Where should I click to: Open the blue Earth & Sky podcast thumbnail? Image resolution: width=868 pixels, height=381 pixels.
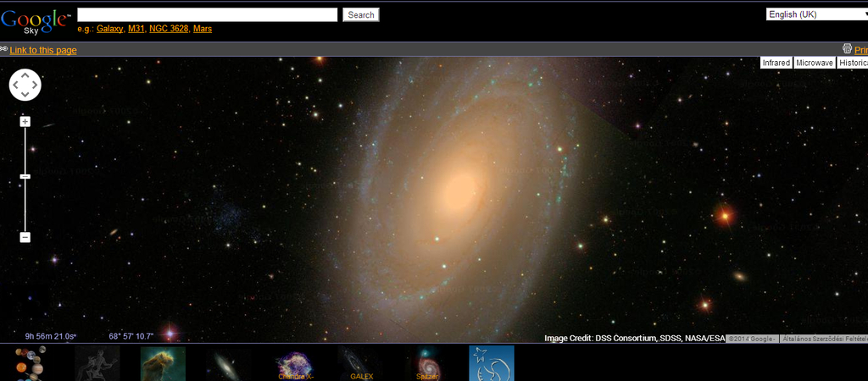click(492, 363)
